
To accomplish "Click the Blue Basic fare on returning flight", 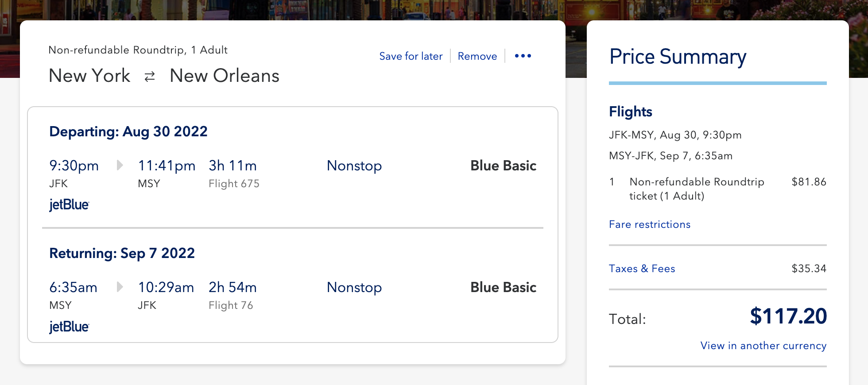I will pyautogui.click(x=503, y=287).
